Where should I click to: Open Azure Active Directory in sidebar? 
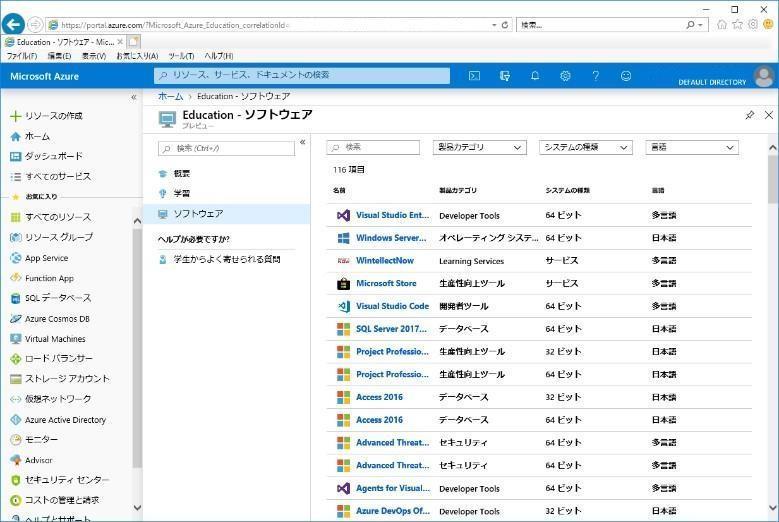pos(58,420)
